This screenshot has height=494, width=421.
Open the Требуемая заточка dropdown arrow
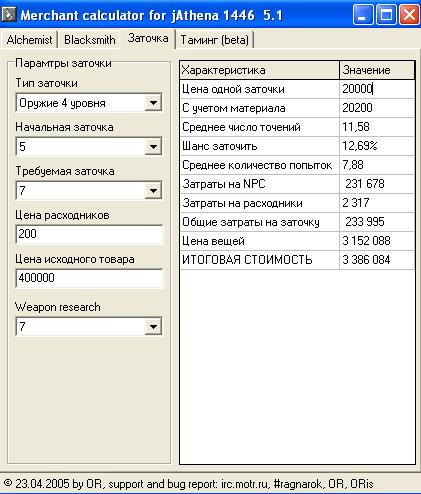(153, 191)
